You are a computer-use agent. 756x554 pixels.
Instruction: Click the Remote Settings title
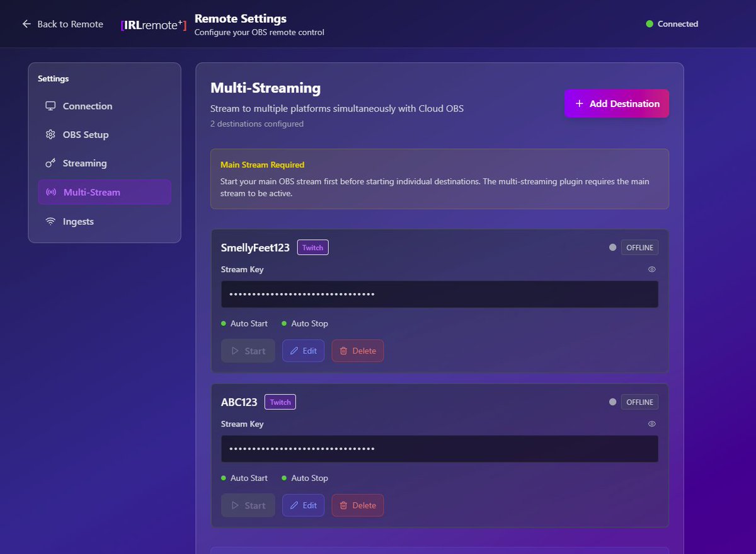coord(241,19)
